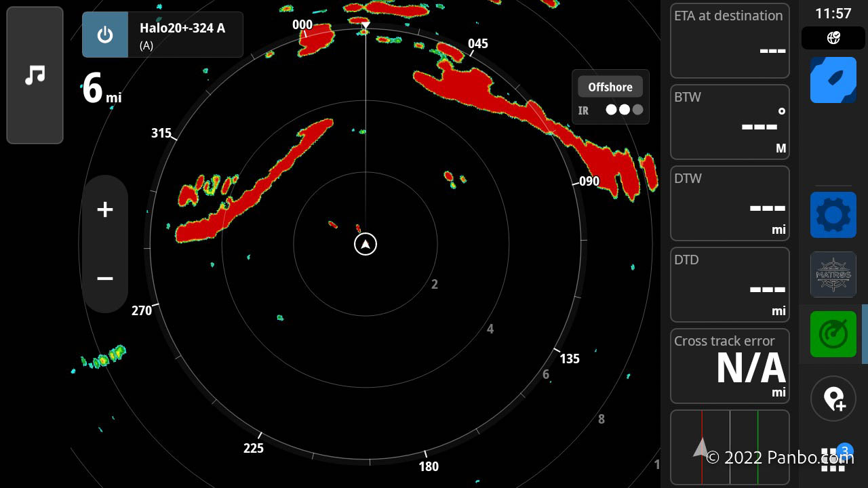868x488 pixels.
Task: Click the 6 mi range readout
Action: (102, 89)
